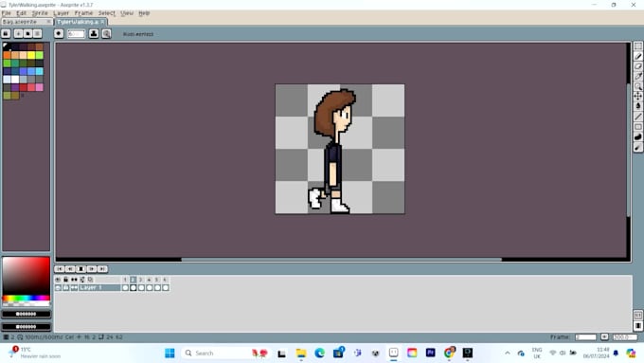Open the palette presets button
This screenshot has height=363, width=644.
(27, 34)
